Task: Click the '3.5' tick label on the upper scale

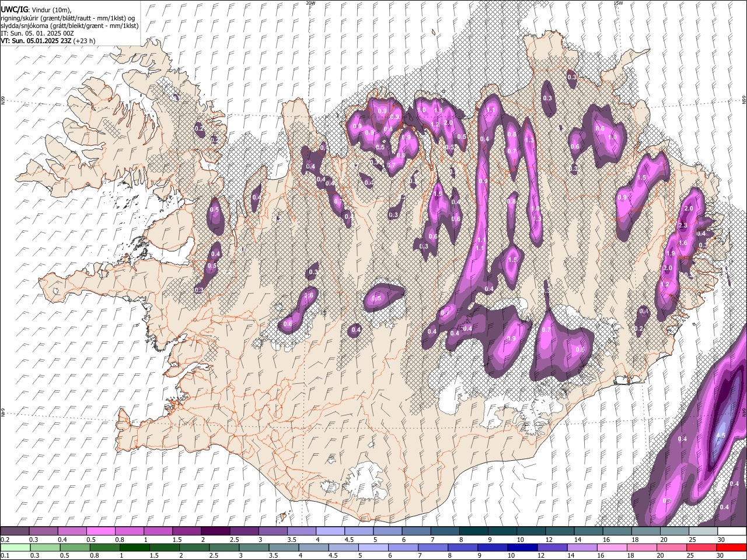Action: pyautogui.click(x=292, y=540)
